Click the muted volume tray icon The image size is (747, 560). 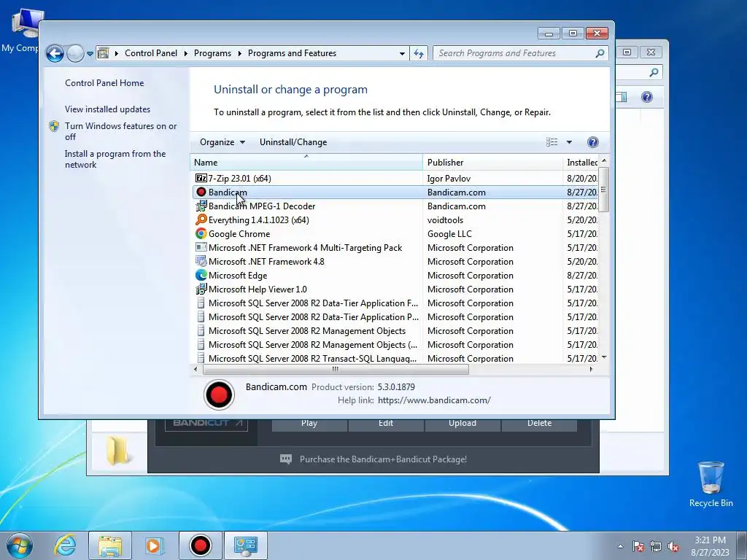[673, 546]
